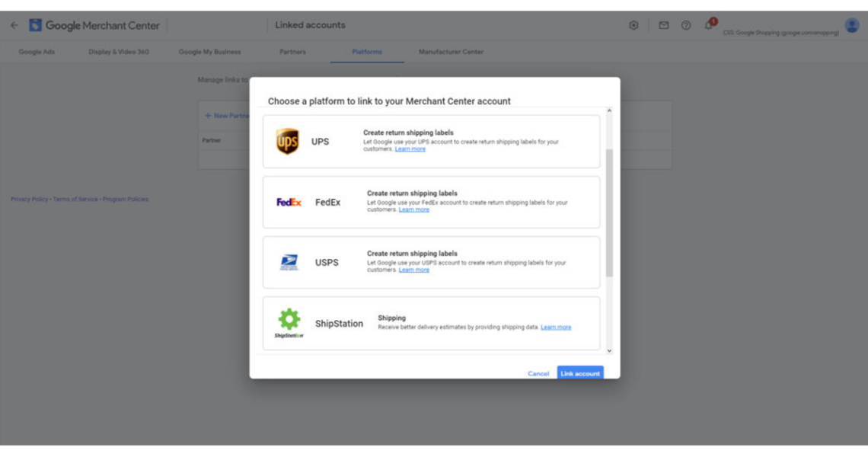
Task: Open Merchant Center settings gear
Action: (633, 24)
